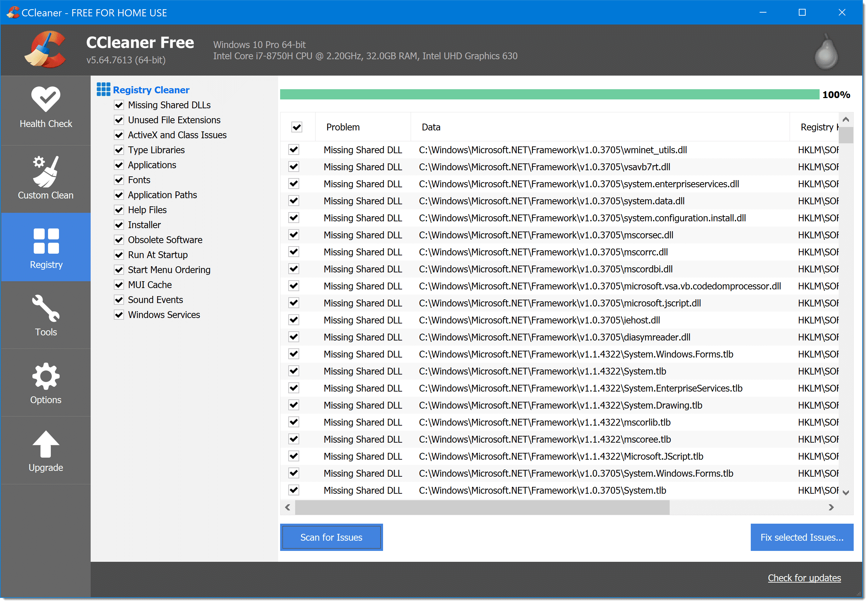
Task: Click the Registry Cleaner grid icon
Action: click(x=103, y=90)
